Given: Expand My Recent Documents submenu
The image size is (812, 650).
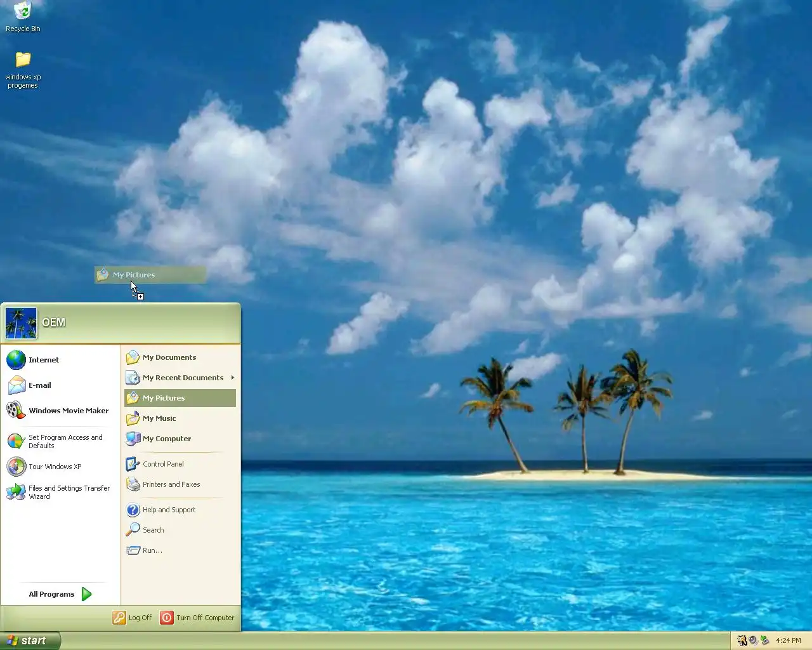Looking at the screenshot, I should 180,378.
